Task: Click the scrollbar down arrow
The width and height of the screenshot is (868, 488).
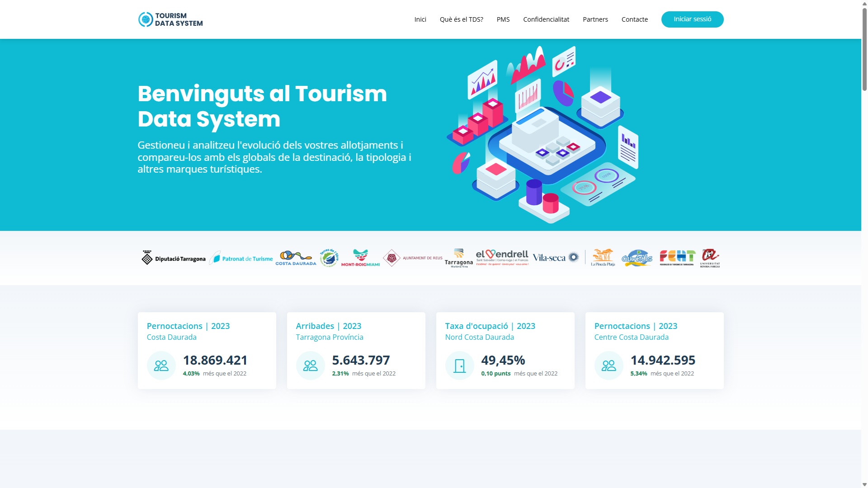Action: [864, 484]
